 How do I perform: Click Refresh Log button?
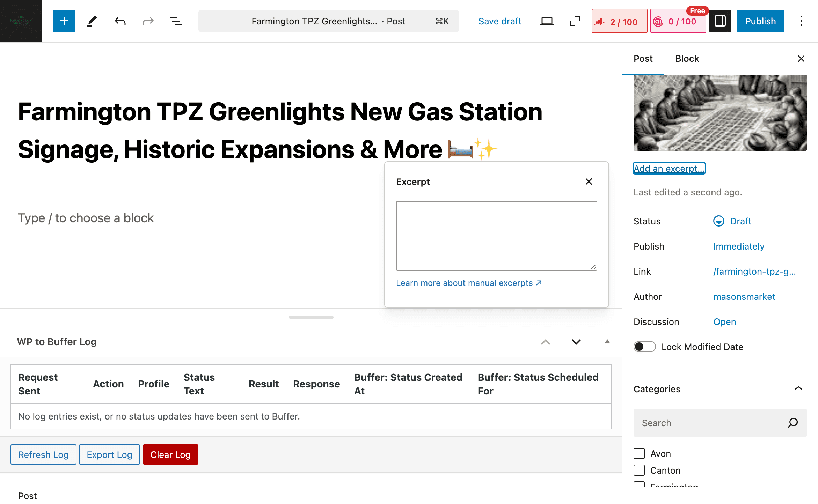click(43, 454)
